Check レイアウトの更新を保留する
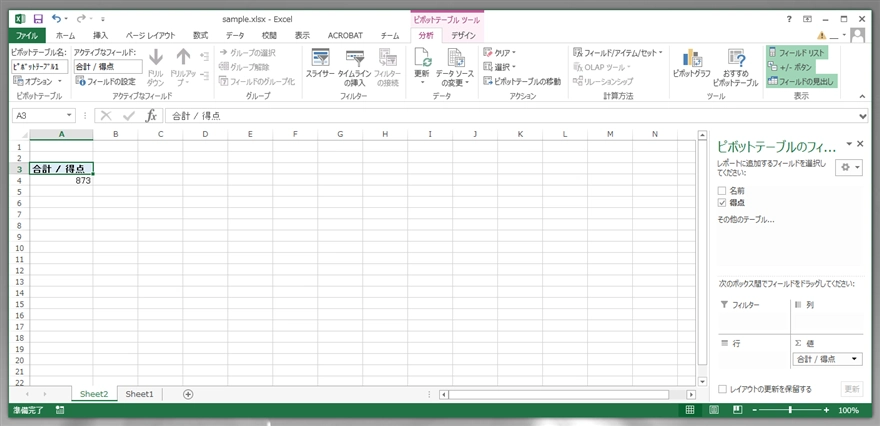This screenshot has height=426, width=880. (723, 389)
